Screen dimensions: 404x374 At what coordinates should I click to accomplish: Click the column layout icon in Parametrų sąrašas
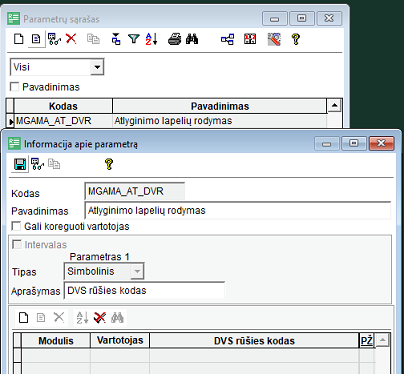point(250,39)
